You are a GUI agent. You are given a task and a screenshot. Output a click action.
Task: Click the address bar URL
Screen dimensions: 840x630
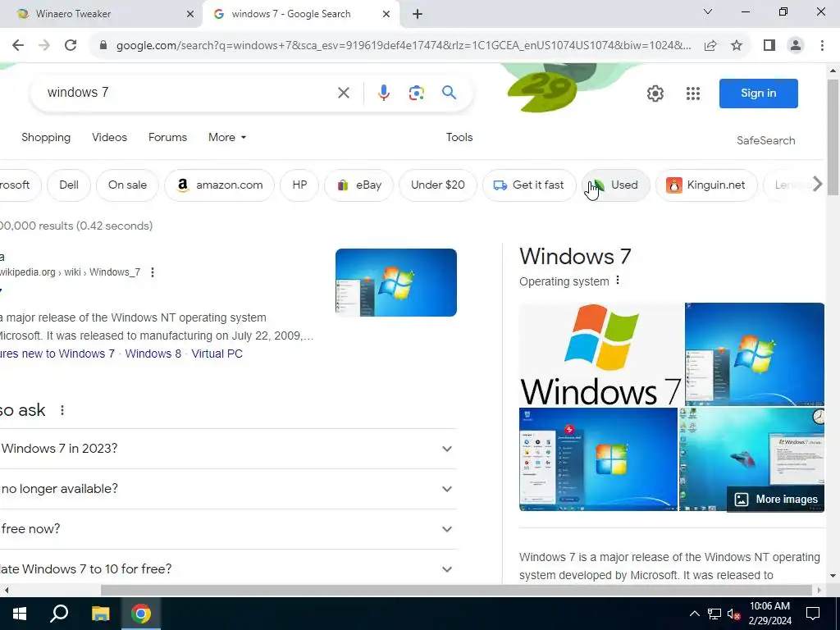[404, 46]
